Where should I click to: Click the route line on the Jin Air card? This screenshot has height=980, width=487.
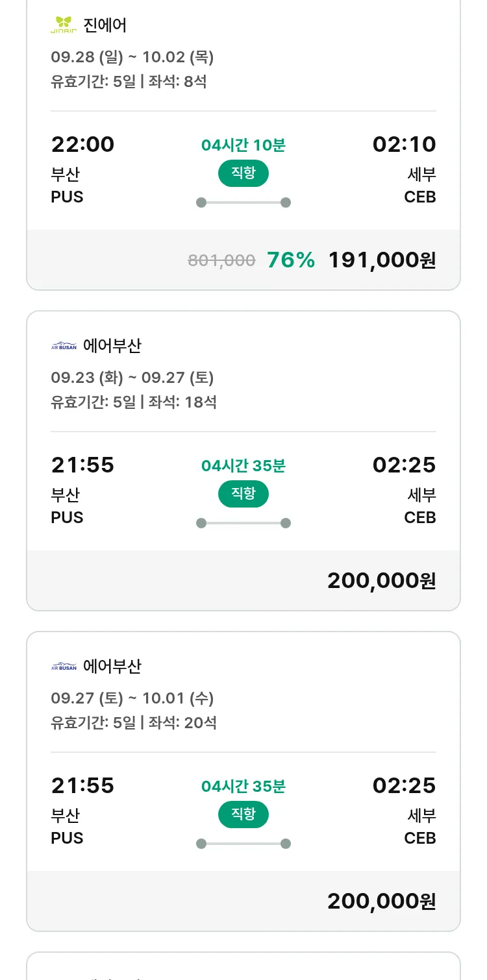pyautogui.click(x=243, y=202)
